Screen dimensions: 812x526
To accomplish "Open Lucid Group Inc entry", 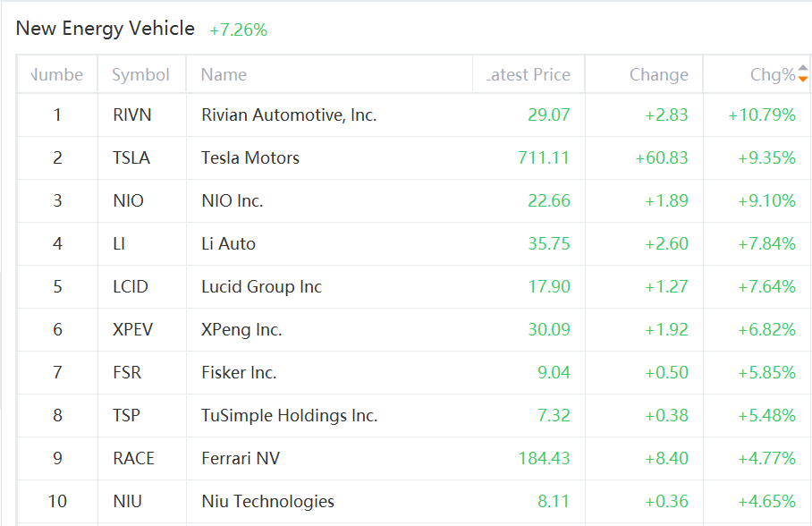I will tap(261, 286).
